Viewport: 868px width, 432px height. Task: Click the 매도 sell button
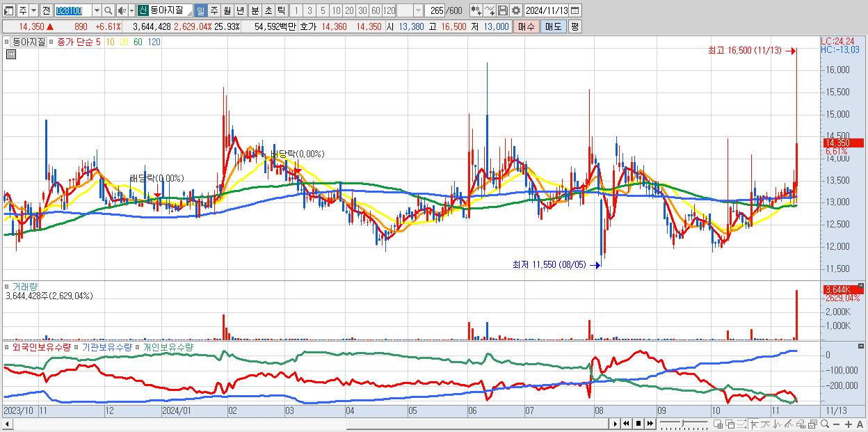554,26
